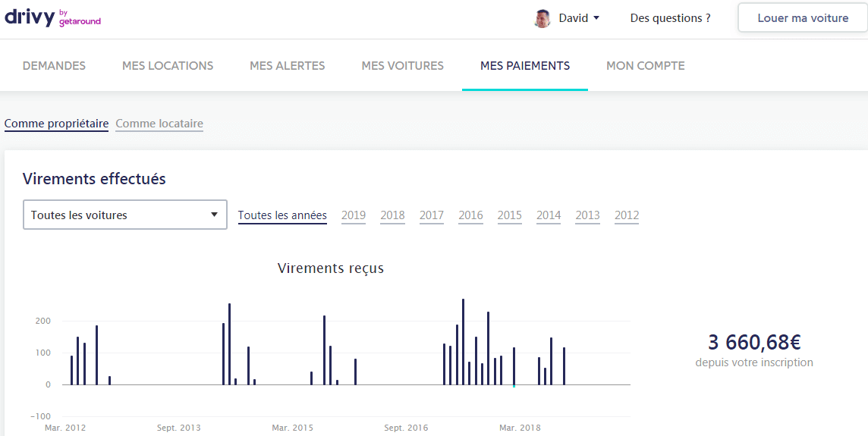Open the Mes Alertes tab
The height and width of the screenshot is (436, 868).
tap(287, 66)
